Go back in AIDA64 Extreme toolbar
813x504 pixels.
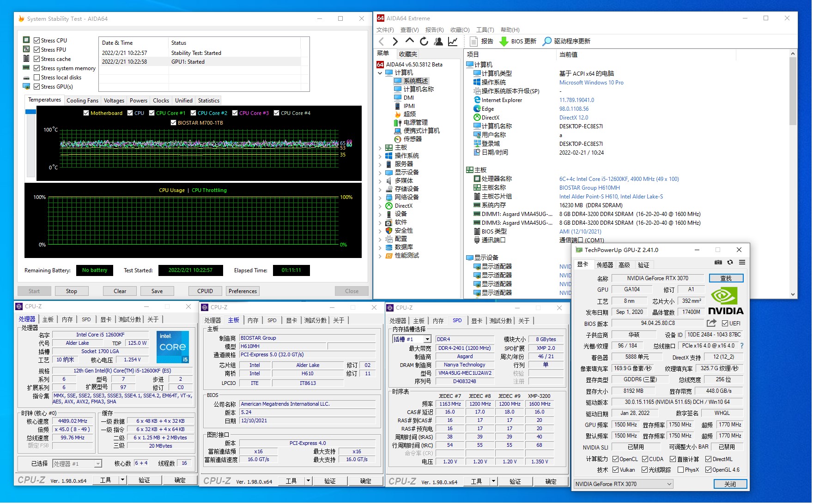(x=381, y=42)
